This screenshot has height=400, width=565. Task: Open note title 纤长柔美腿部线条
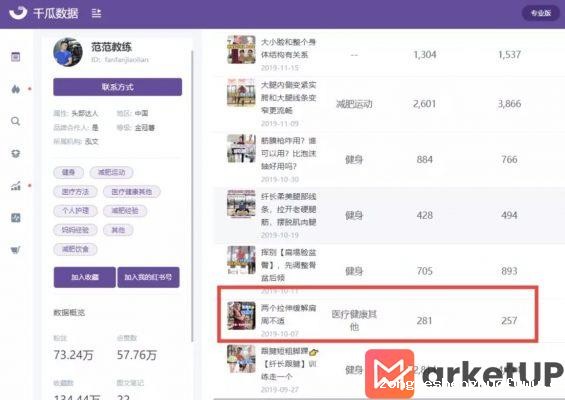288,209
